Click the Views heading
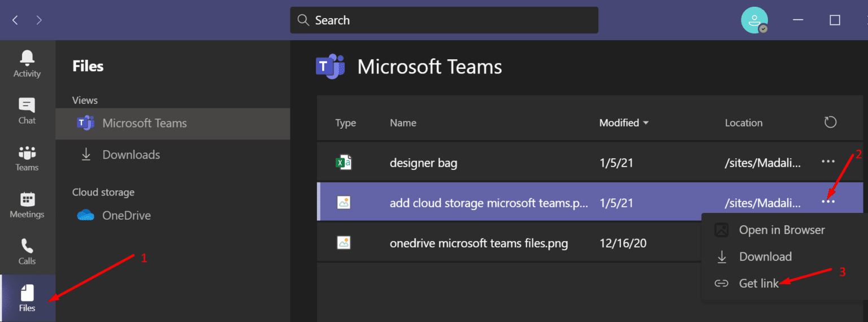This screenshot has width=868, height=322. pyautogui.click(x=85, y=100)
